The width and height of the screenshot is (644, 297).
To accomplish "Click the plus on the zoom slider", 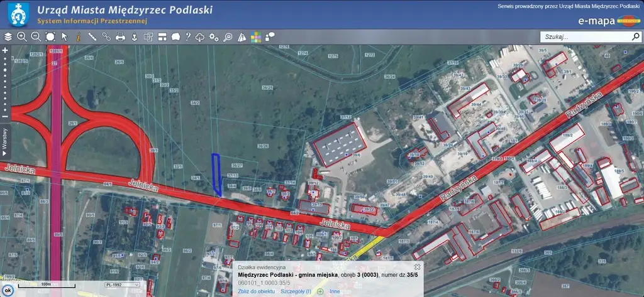I will click(5, 49).
